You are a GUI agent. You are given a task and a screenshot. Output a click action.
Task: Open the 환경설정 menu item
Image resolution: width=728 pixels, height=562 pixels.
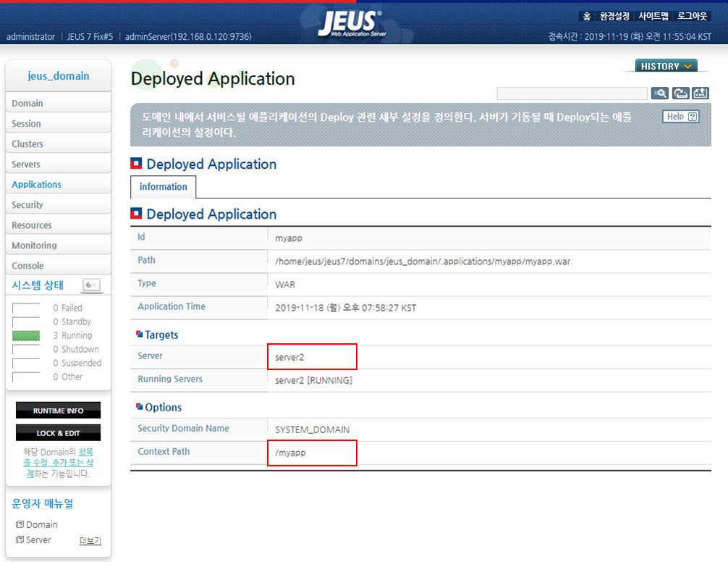tap(614, 16)
